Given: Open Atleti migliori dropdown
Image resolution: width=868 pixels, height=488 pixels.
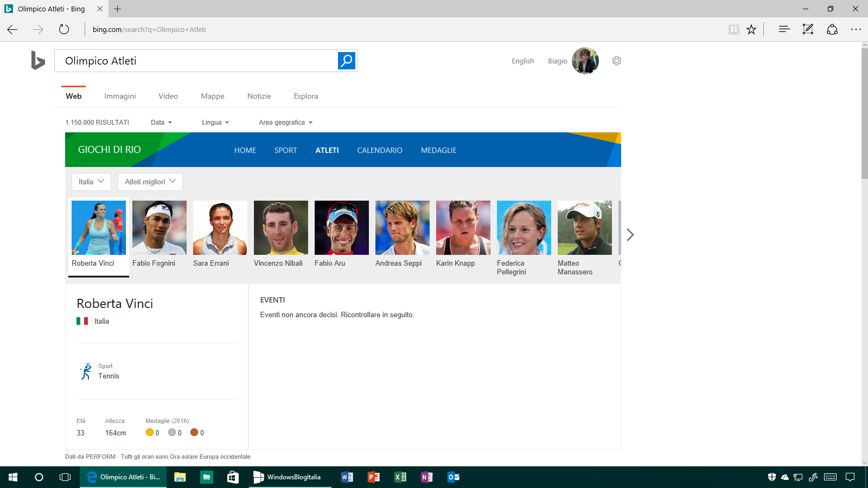Looking at the screenshot, I should click(x=150, y=182).
